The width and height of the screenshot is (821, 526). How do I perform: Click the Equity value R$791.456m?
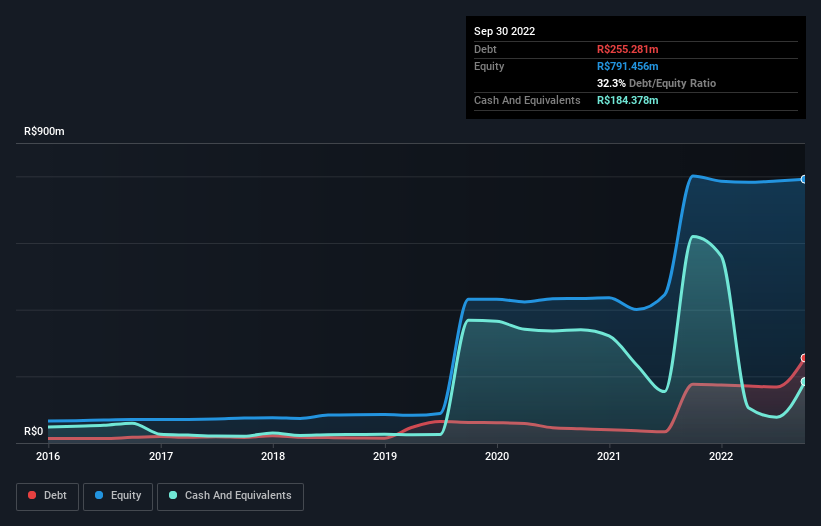(627, 66)
